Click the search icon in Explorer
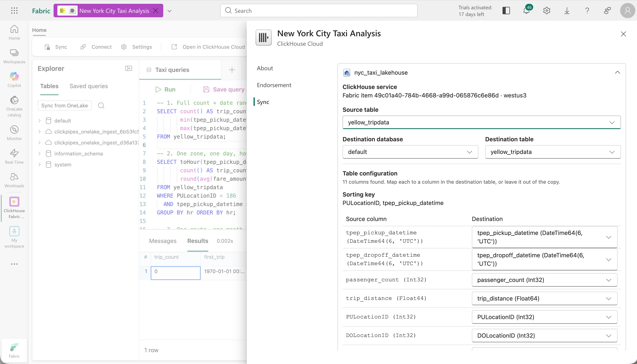The height and width of the screenshot is (364, 637). click(101, 105)
